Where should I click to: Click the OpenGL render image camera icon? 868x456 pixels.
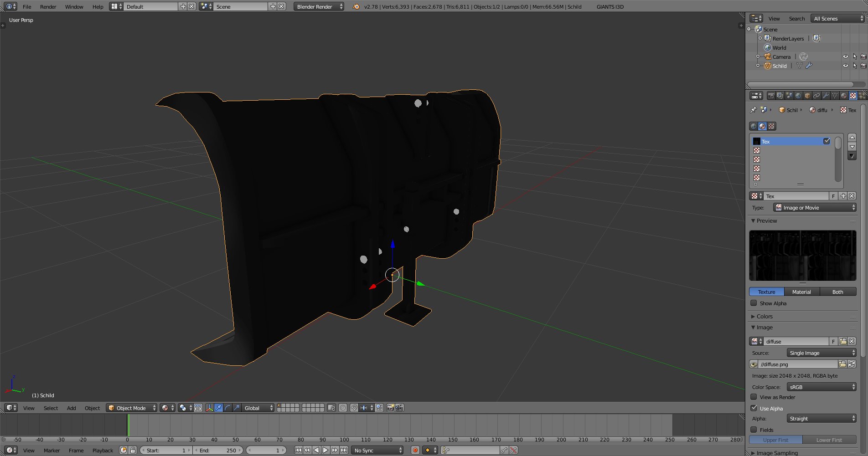pos(391,408)
